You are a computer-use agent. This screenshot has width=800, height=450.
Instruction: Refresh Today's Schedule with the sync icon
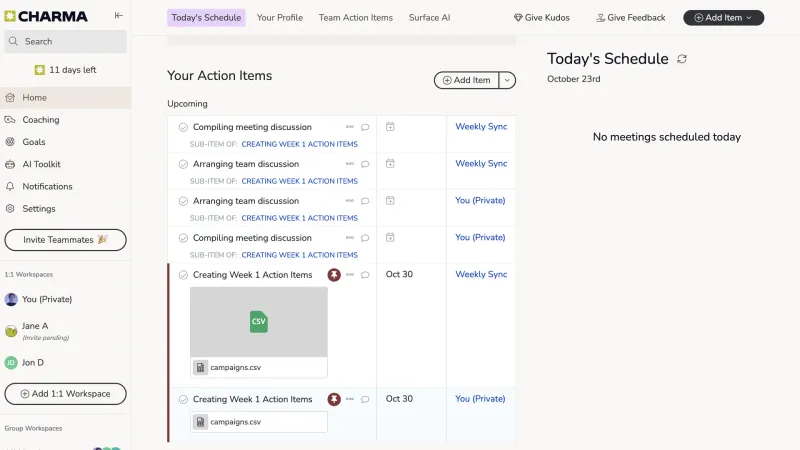[x=682, y=59]
